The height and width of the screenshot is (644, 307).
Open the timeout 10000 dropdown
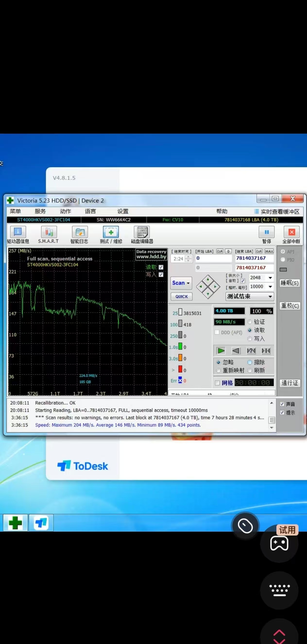pos(270,286)
